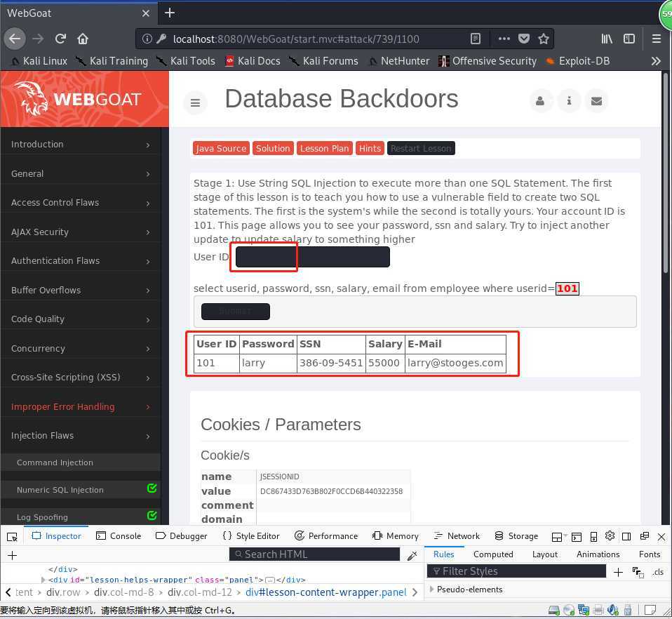Screen dimensions: 672x619
Task: Toggle reader view icon in address bar
Action: point(476,39)
